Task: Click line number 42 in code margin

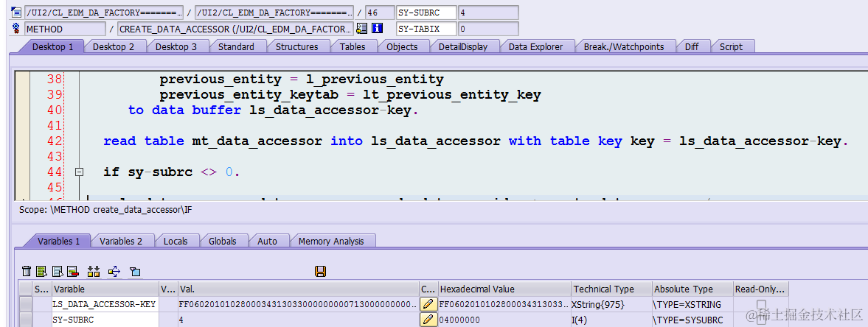Action: (55, 141)
